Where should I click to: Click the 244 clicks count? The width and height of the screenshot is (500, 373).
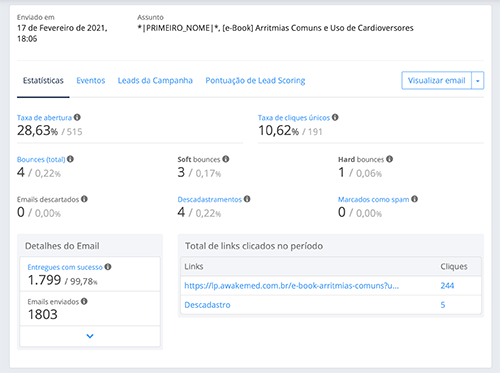(x=447, y=286)
